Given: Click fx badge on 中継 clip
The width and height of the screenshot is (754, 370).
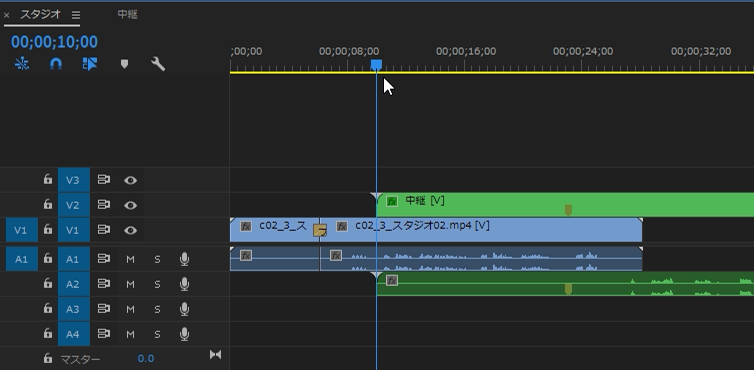Looking at the screenshot, I should click(x=392, y=201).
